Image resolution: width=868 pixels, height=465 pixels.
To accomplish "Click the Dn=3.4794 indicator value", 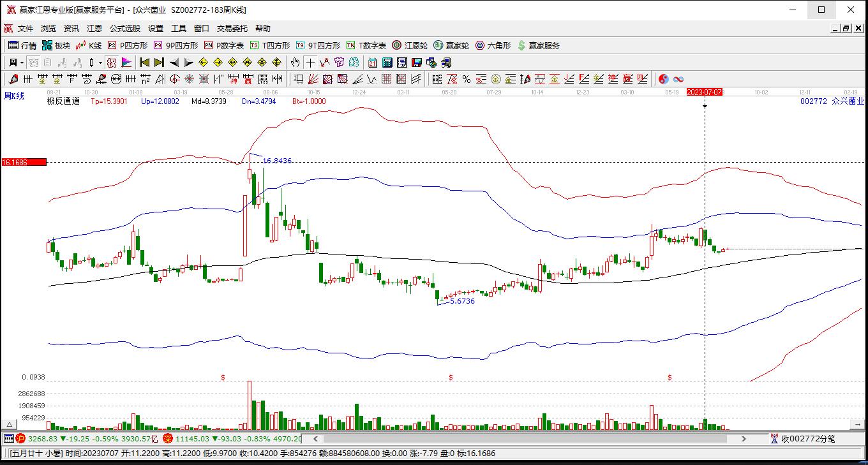I will [x=259, y=101].
